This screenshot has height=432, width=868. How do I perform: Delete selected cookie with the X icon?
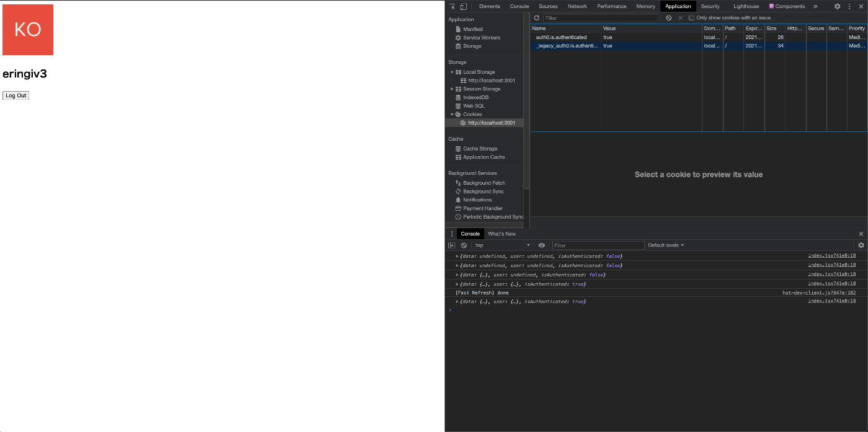click(x=680, y=18)
